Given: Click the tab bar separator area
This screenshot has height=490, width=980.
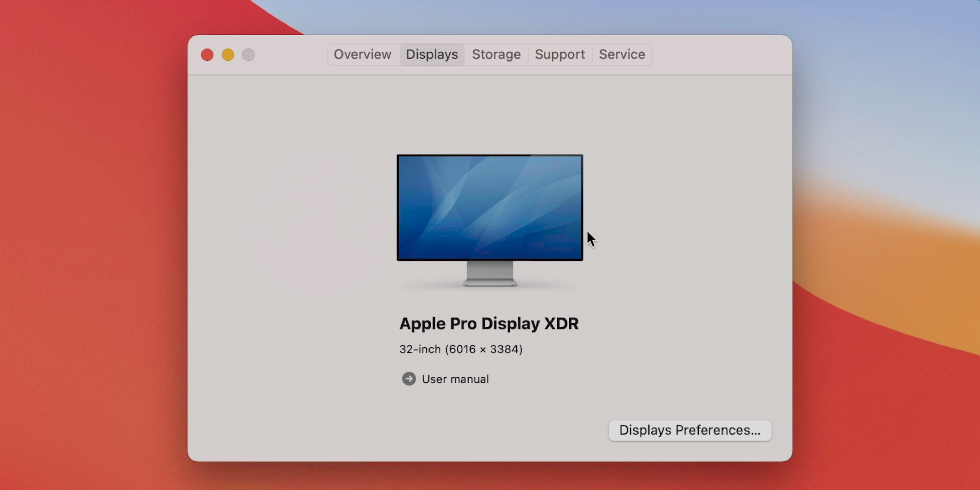Looking at the screenshot, I should 529,54.
